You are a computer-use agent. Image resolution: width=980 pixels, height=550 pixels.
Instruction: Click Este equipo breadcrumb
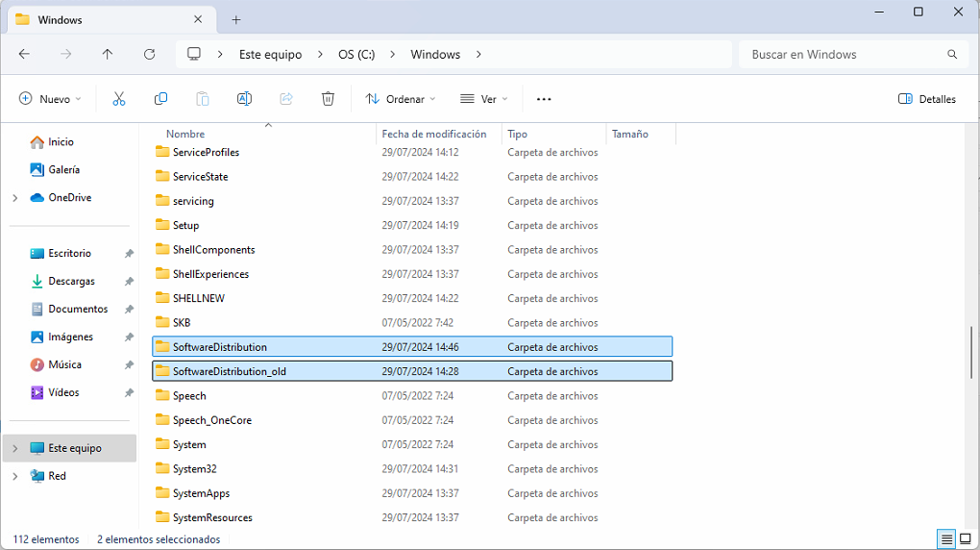(270, 55)
